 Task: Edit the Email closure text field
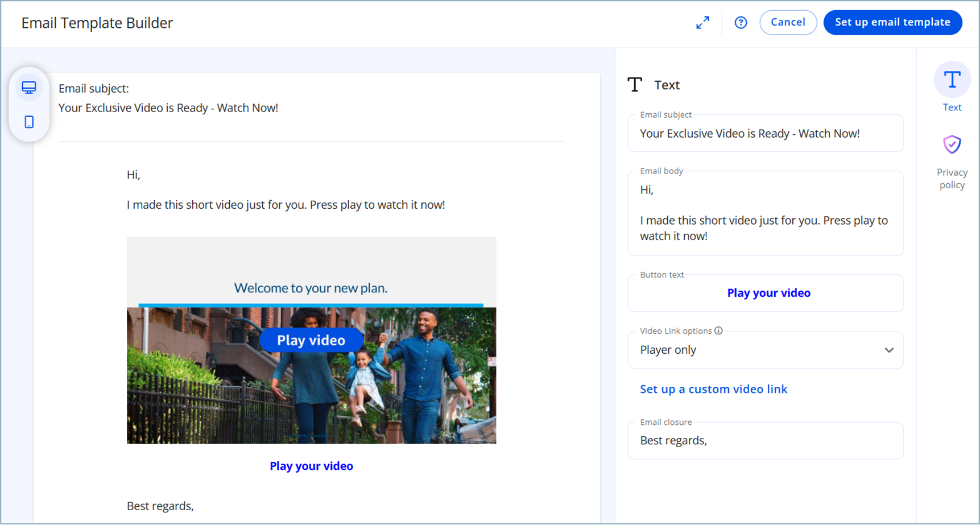coord(764,440)
